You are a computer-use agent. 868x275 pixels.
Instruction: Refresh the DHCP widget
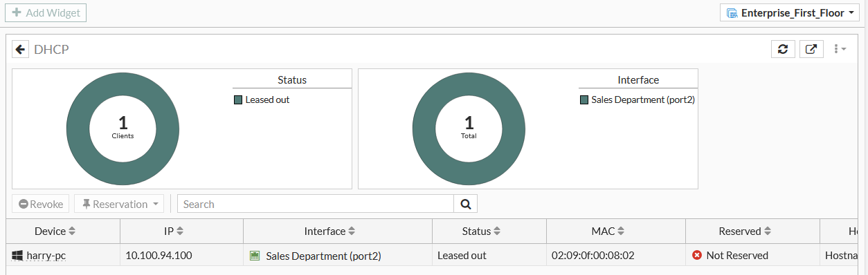point(783,49)
